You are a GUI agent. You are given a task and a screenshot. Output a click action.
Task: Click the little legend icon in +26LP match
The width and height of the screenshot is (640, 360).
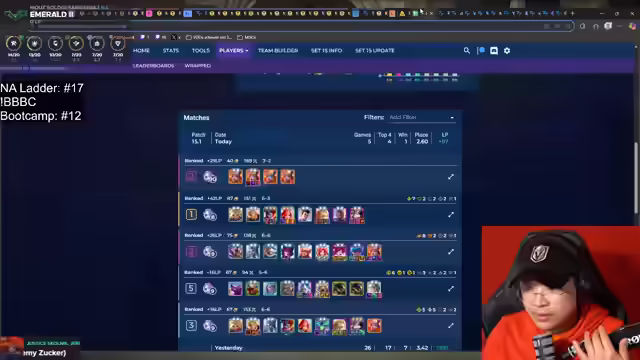(210, 252)
